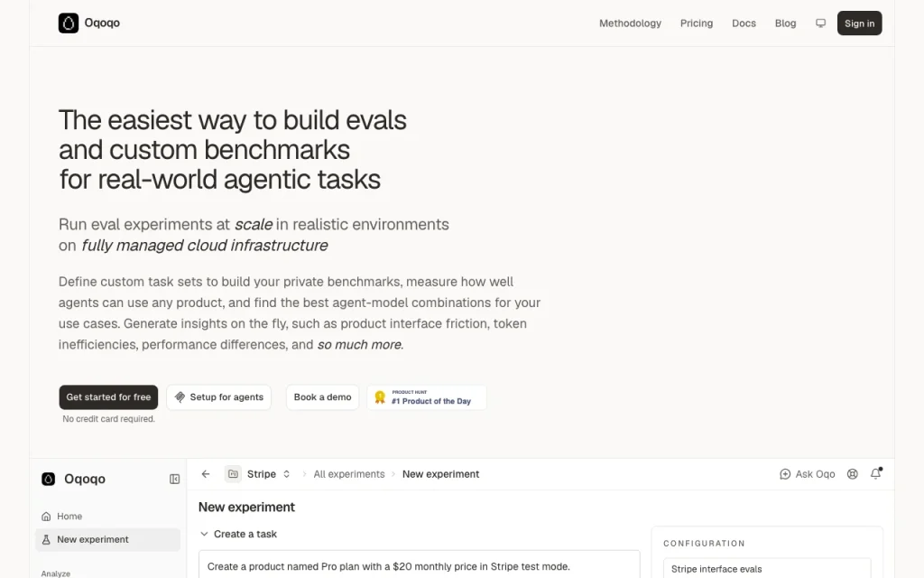924x578 pixels.
Task: Click the task description text field
Action: coord(419,564)
